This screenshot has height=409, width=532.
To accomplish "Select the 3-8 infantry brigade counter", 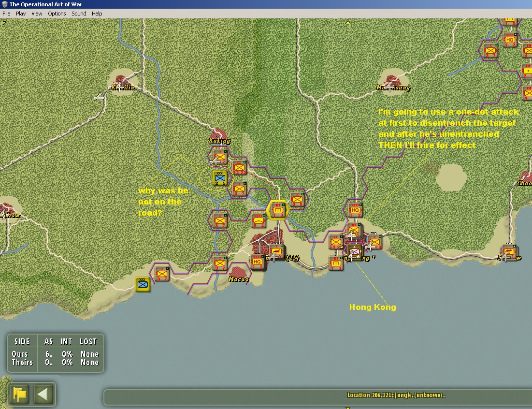I will coord(298,200).
